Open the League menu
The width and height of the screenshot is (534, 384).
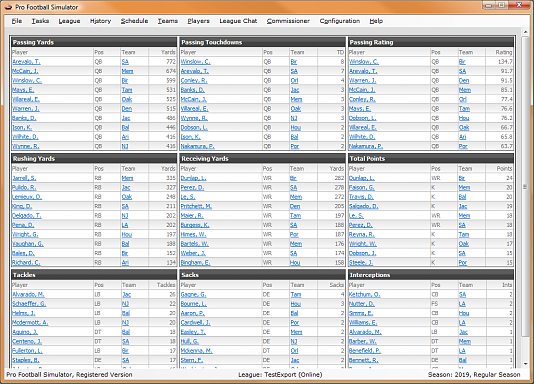click(69, 21)
